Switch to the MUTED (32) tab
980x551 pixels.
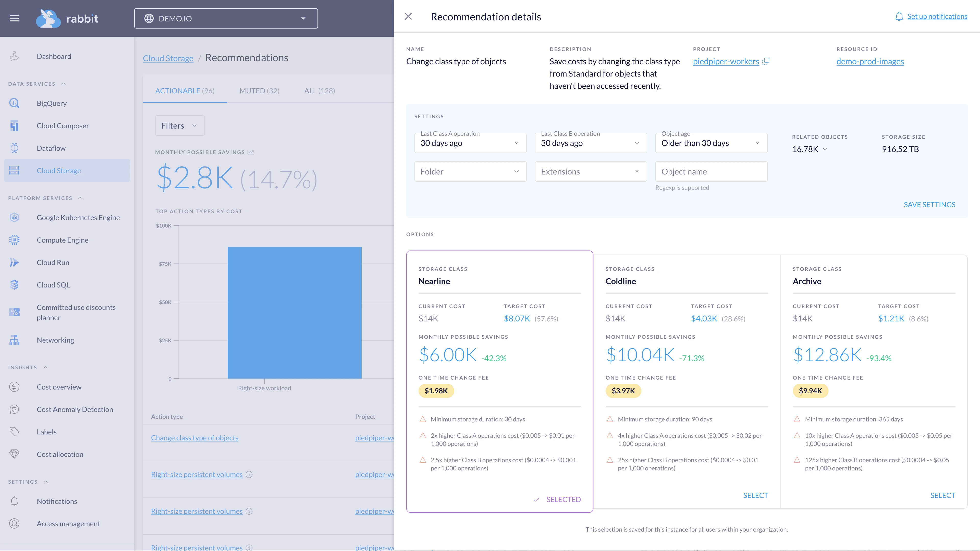259,91
